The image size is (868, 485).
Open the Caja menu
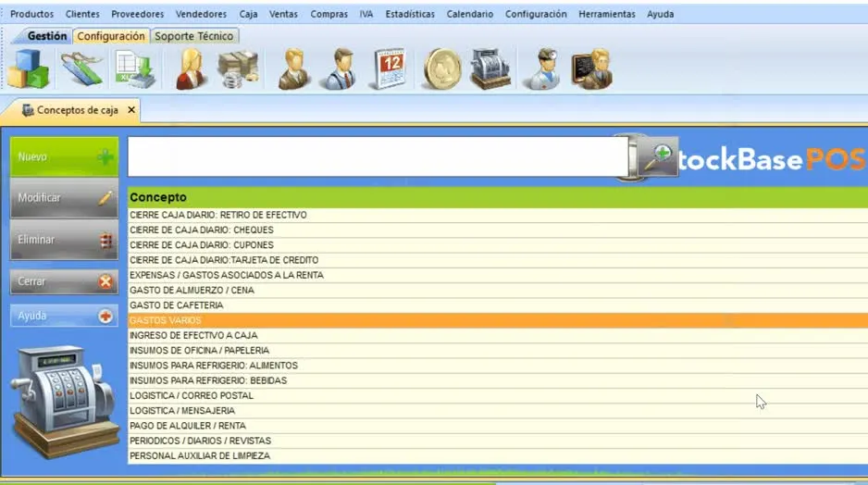[248, 14]
